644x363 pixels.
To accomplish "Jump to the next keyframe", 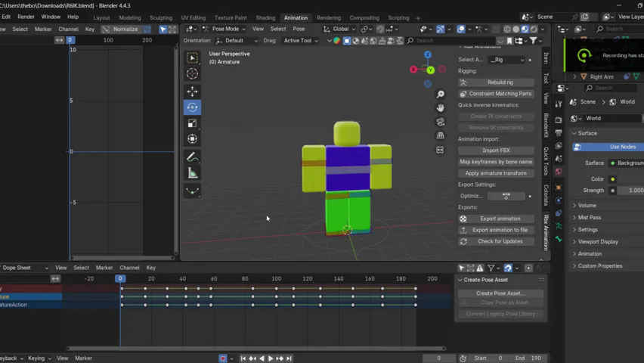I will coord(280,358).
